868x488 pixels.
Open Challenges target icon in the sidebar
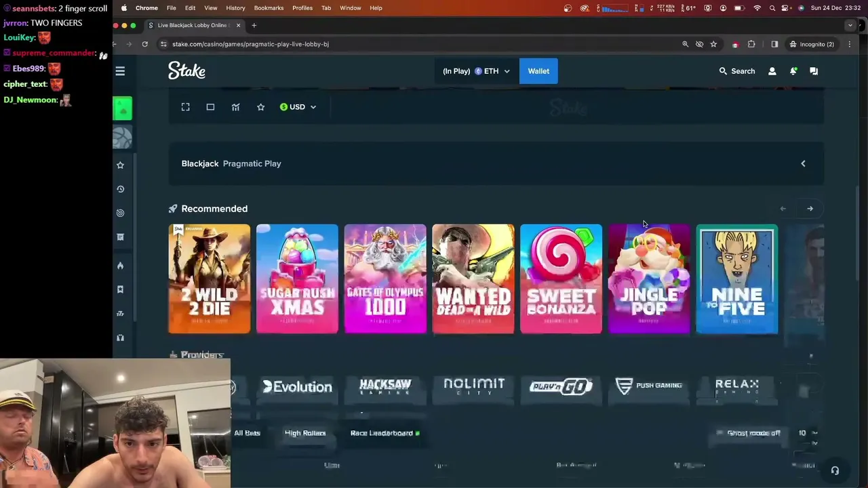120,213
